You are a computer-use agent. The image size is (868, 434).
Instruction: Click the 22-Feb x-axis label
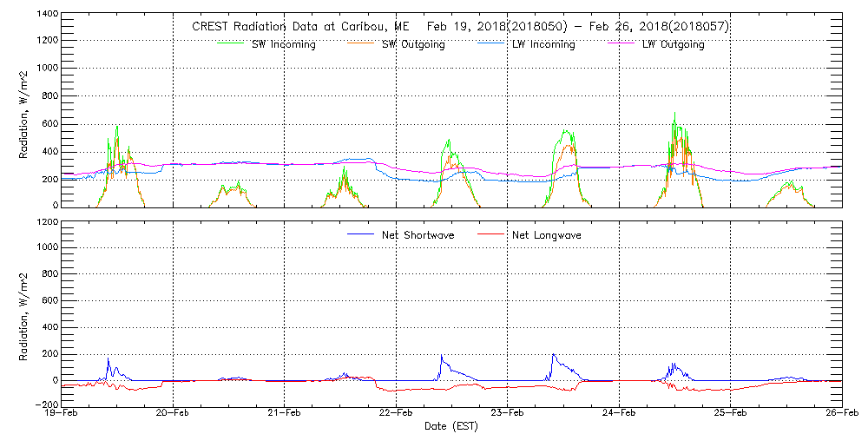coord(396,414)
